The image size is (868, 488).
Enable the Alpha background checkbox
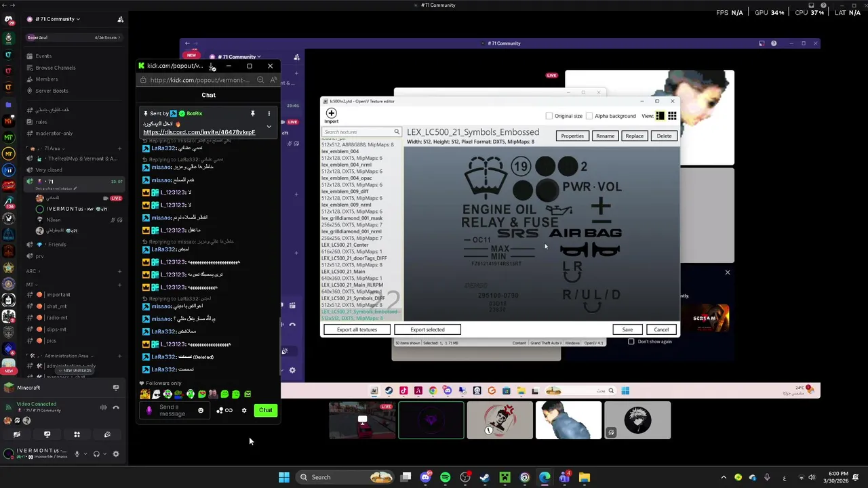click(589, 116)
